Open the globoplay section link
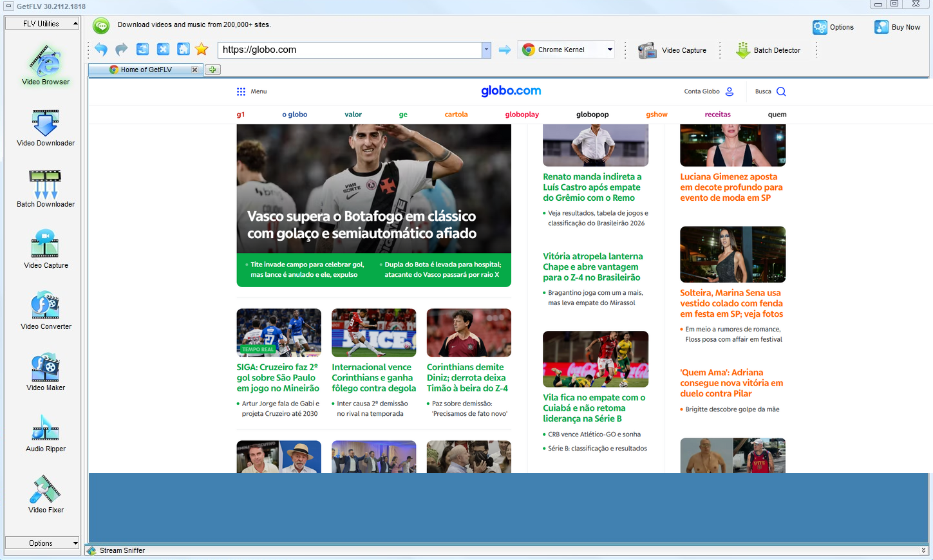Image resolution: width=933 pixels, height=560 pixels. click(x=522, y=115)
